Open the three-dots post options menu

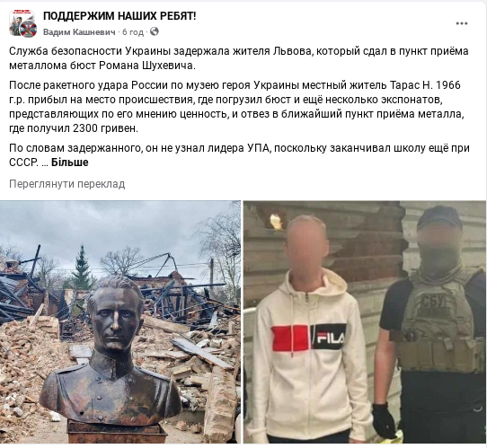pos(462,23)
